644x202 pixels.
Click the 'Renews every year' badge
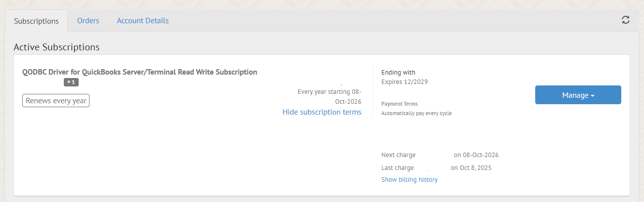(56, 101)
